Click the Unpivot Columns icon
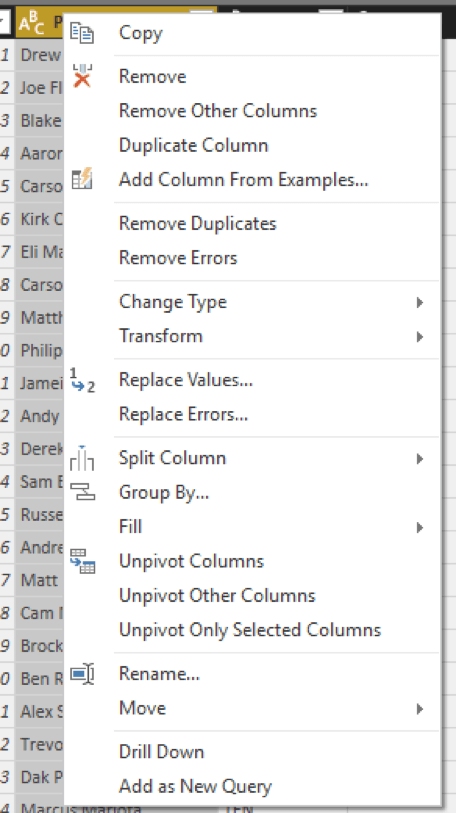The height and width of the screenshot is (813, 456). click(82, 561)
